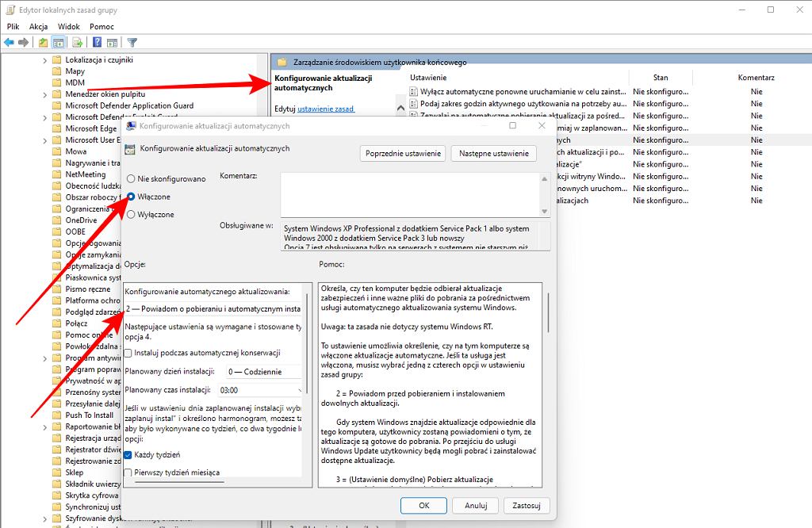Screen dimensions: 812x528
Task: Click the Pismo ręczne folder icon
Action: click(57, 289)
